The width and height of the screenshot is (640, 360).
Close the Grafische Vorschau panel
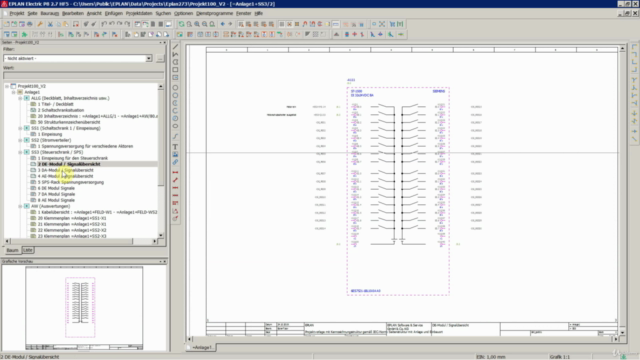coord(164,261)
